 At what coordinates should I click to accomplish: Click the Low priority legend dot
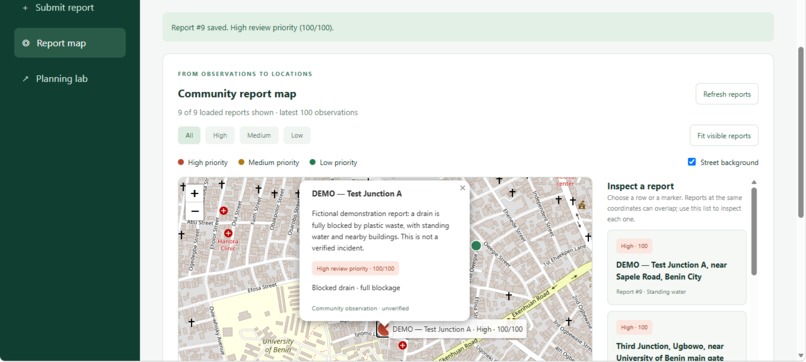(x=313, y=162)
